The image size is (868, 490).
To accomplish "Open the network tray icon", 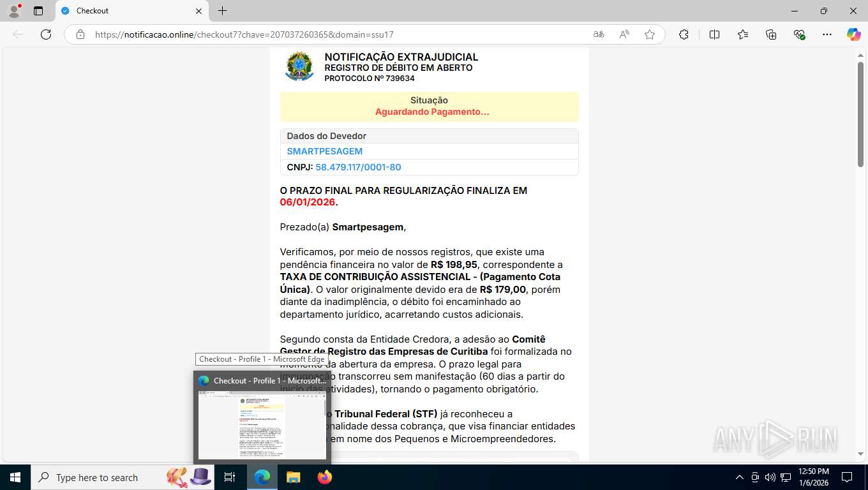I will (786, 477).
